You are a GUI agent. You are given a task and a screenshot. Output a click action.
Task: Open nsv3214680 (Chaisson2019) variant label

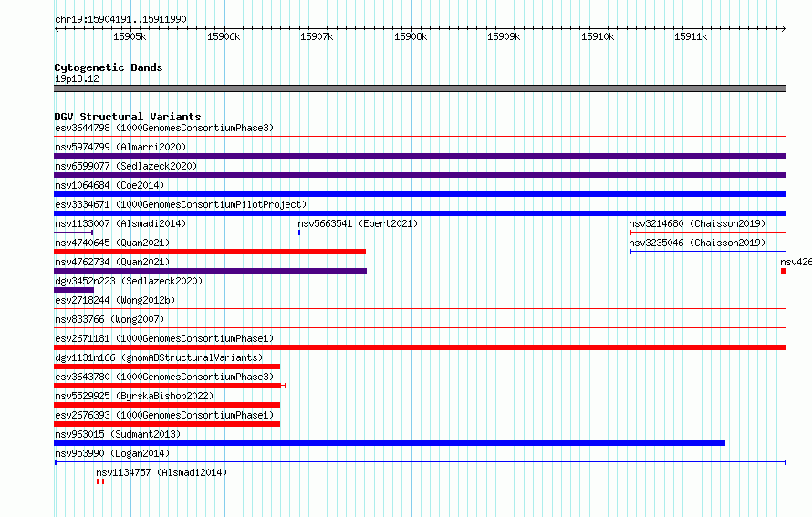[697, 223]
